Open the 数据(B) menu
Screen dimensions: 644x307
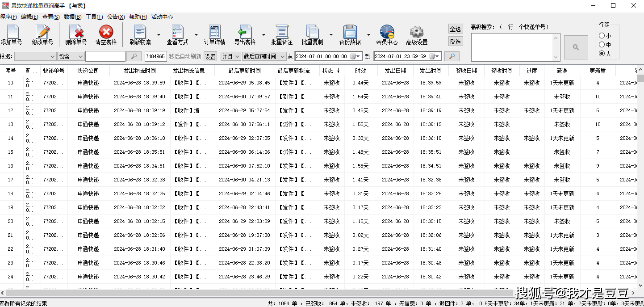coord(72,17)
